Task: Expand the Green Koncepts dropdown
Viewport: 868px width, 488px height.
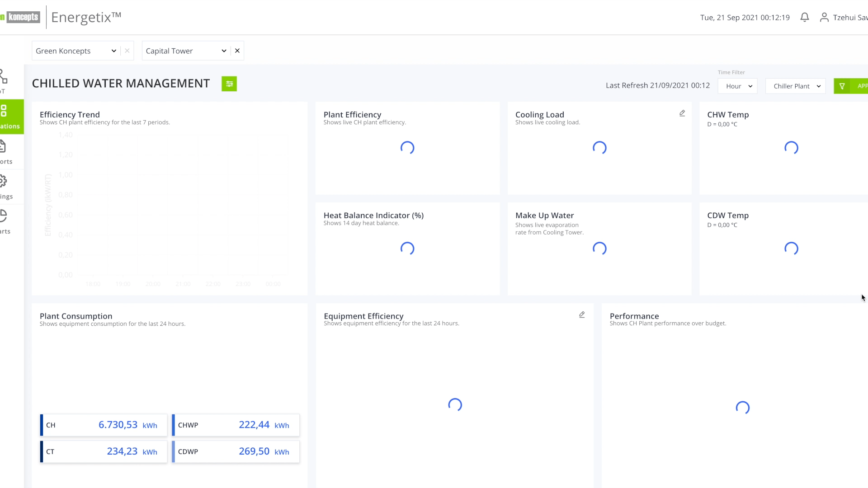Action: coord(114,51)
